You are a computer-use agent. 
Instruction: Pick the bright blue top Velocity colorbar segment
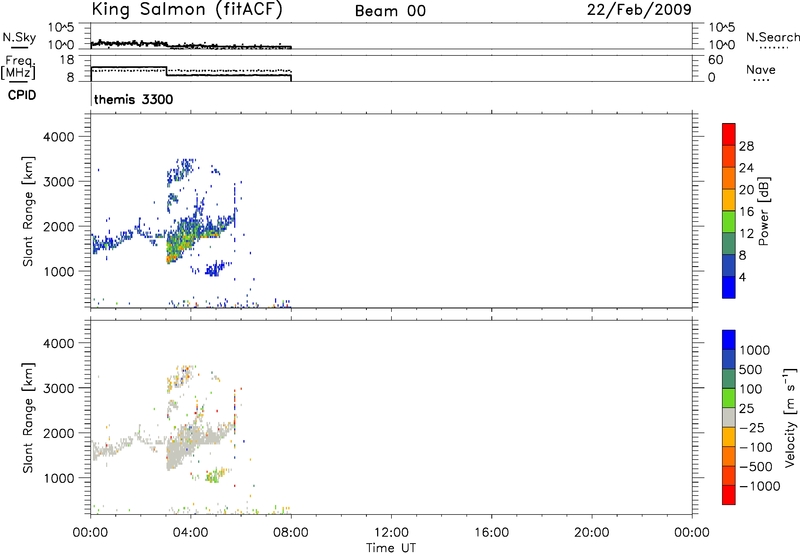[729, 340]
